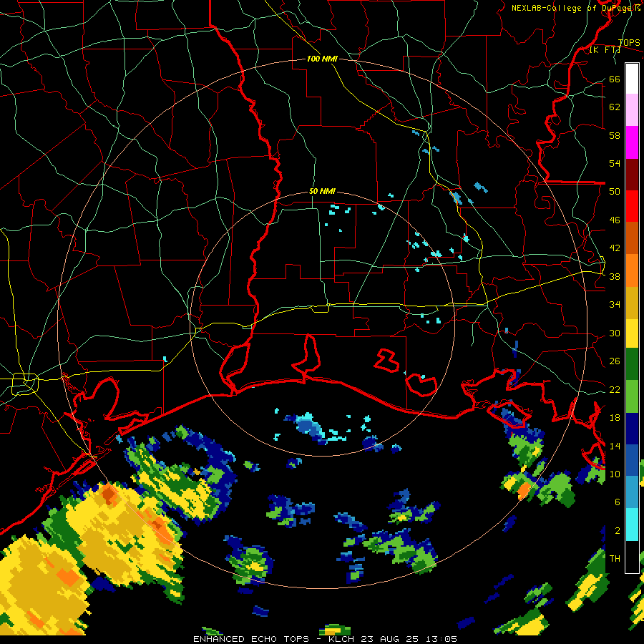Viewport: 644px width, 644px height.
Task: Click the TH label on the legend
Action: tap(615, 559)
